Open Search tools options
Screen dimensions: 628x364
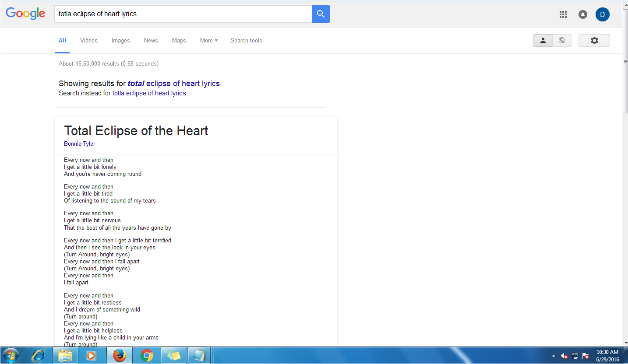[x=246, y=40]
